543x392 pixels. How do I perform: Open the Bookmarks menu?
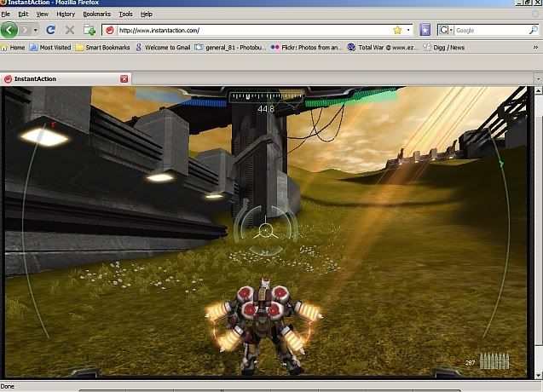[x=96, y=14]
